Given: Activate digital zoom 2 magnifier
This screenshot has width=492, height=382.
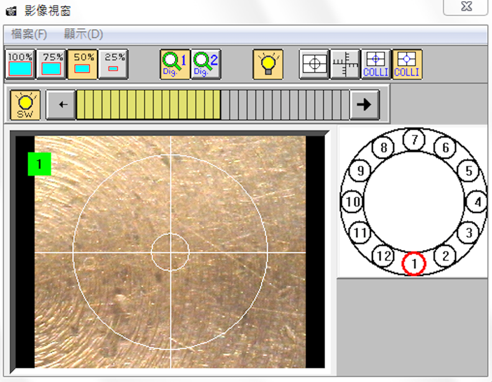Looking at the screenshot, I should point(206,64).
